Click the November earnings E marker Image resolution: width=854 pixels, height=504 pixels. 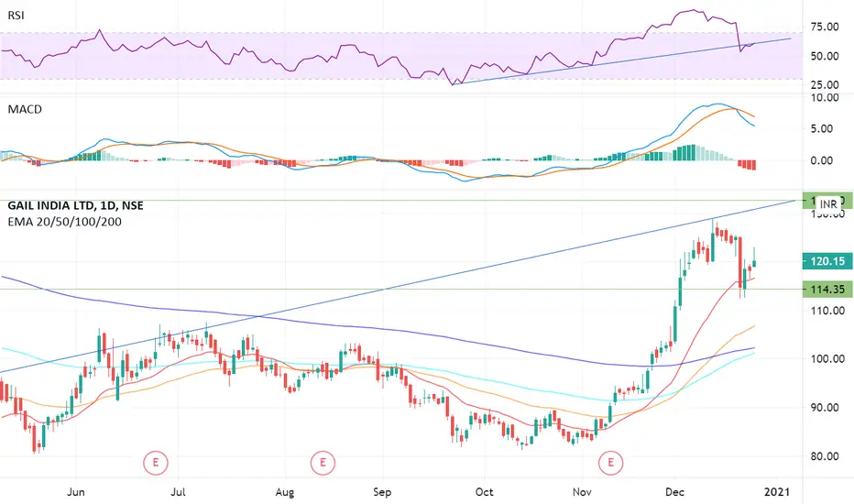point(610,463)
